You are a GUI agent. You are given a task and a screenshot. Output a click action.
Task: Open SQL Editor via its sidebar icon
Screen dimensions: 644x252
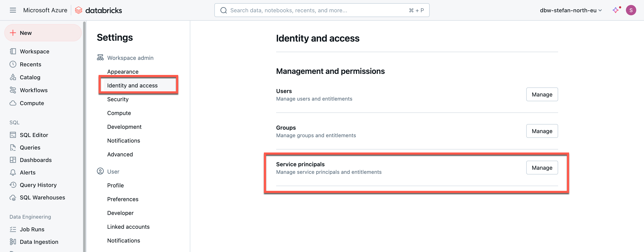[x=13, y=135]
